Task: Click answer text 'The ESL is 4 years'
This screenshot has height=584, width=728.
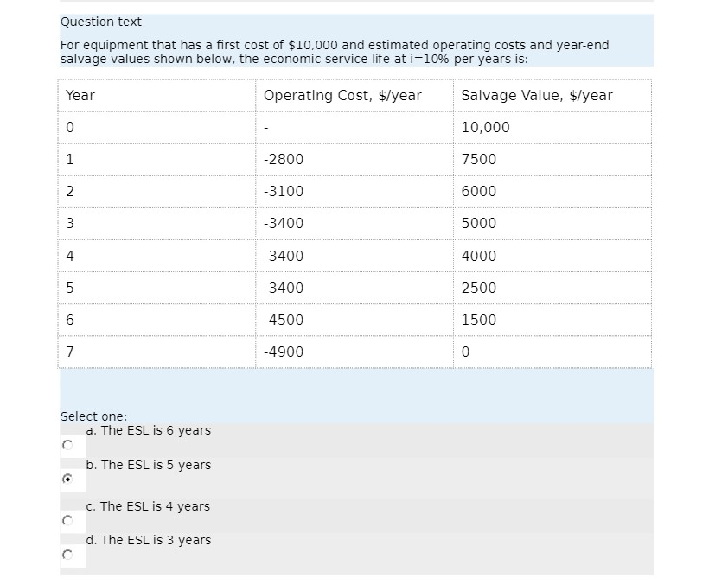Action: 149,506
